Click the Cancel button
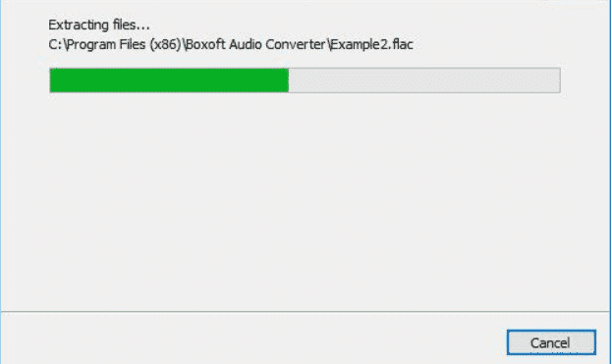The width and height of the screenshot is (612, 364). point(551,342)
